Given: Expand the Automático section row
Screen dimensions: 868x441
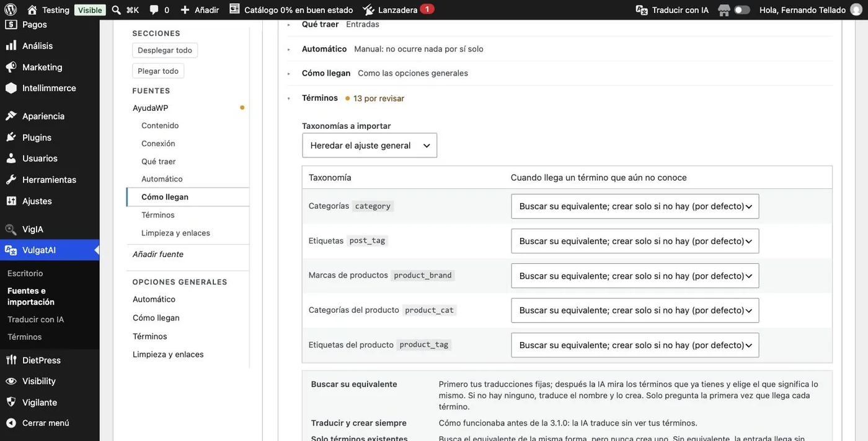Looking at the screenshot, I should (560, 49).
